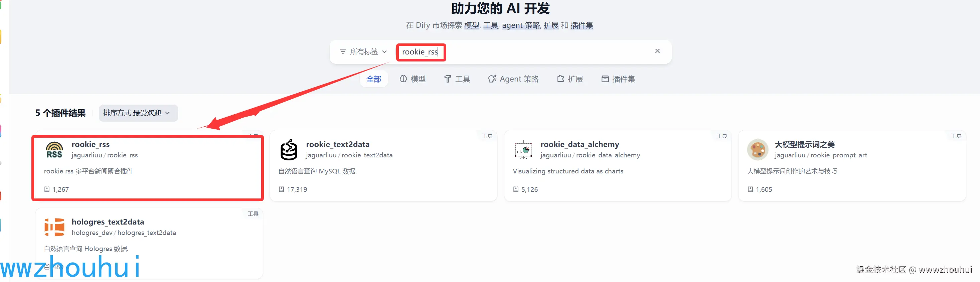980x282 pixels.
Task: Click the hologres_text2data orange icon
Action: coord(54,227)
